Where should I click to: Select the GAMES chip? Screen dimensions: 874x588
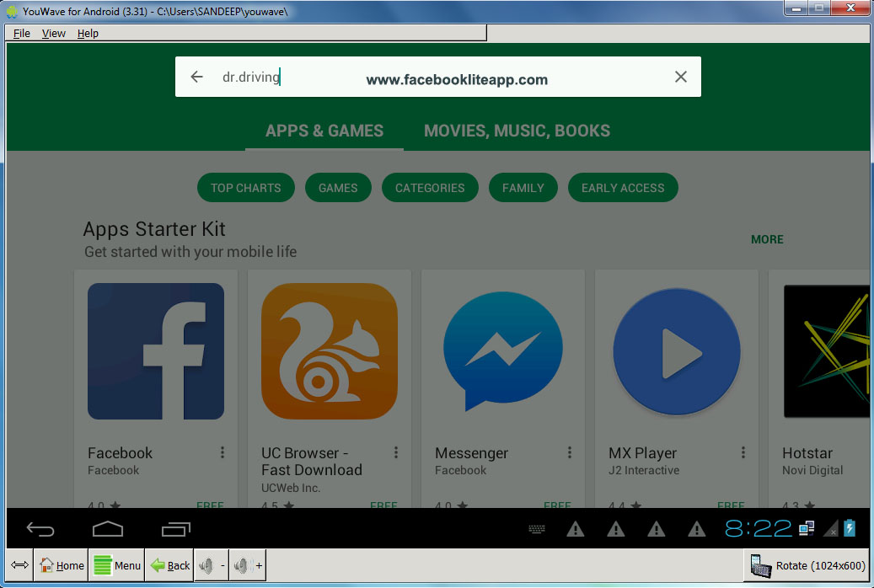338,188
